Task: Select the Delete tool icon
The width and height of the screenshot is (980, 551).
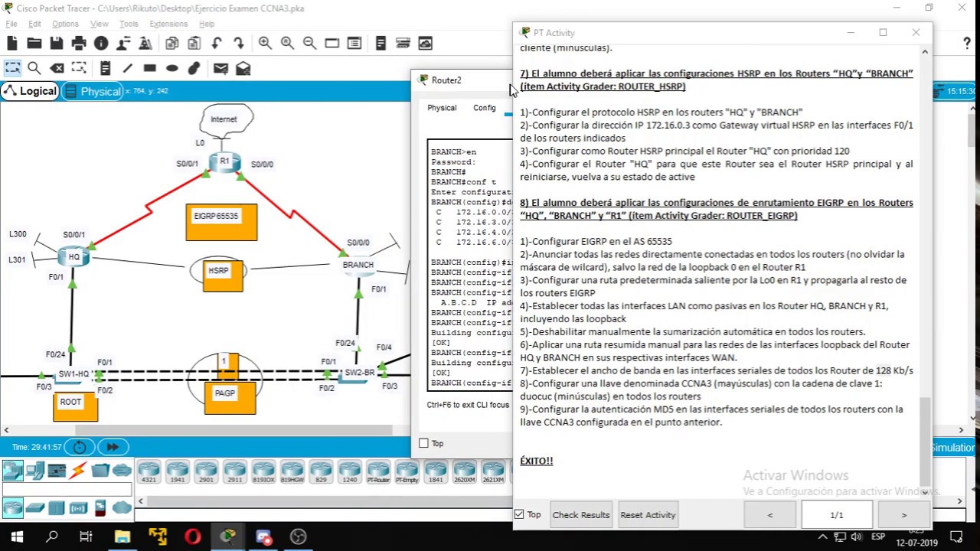Action: [57, 68]
